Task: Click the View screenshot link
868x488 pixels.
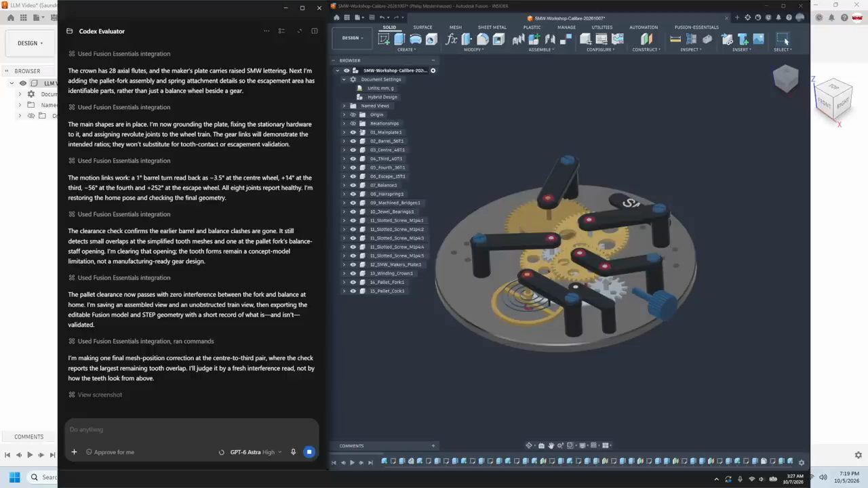Action: point(100,394)
